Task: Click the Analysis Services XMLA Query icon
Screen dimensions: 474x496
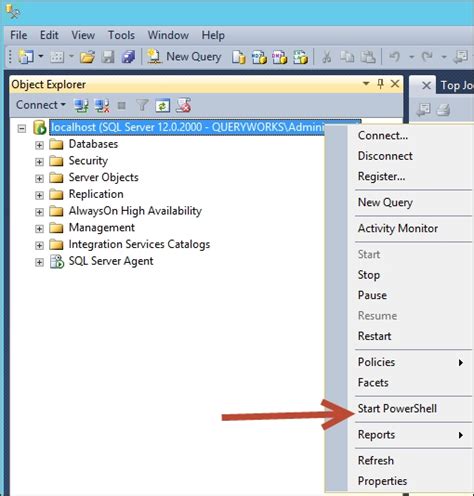Action: coord(300,57)
